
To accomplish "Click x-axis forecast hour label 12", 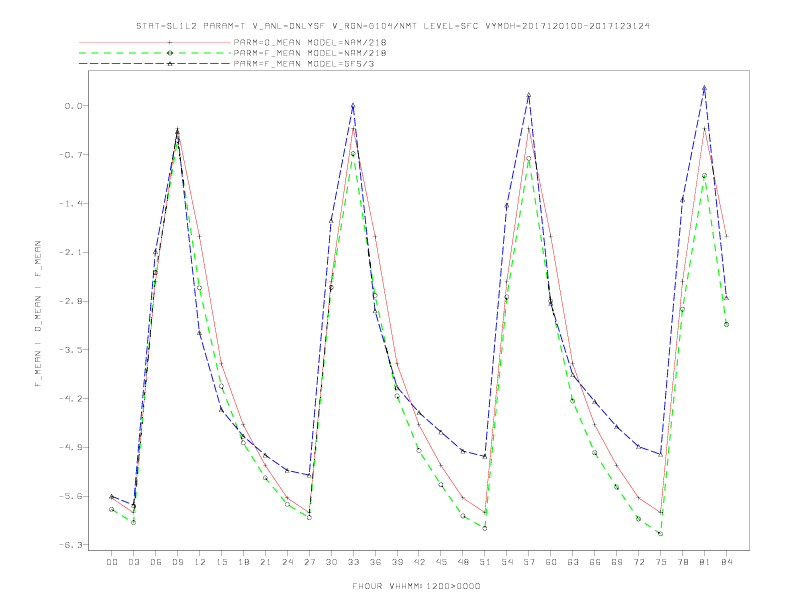I will click(x=200, y=562).
